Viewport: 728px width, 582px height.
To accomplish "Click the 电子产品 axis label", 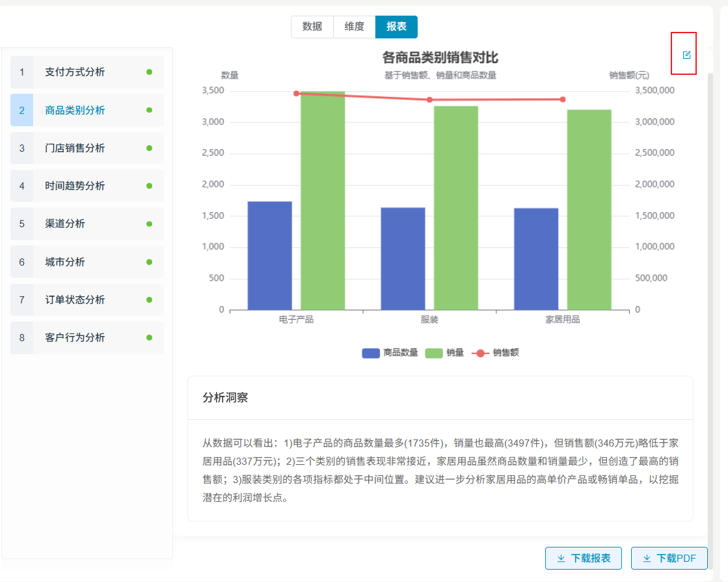I will [x=296, y=320].
